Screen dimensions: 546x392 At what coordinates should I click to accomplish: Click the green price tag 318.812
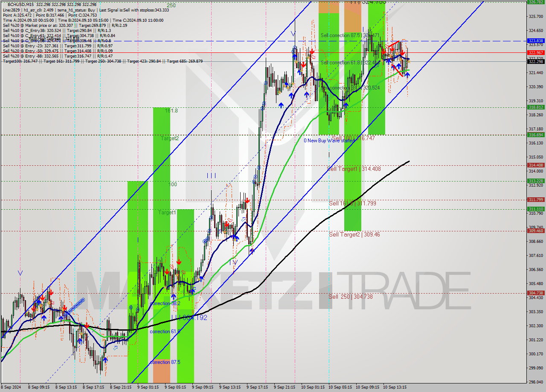pos(536,107)
